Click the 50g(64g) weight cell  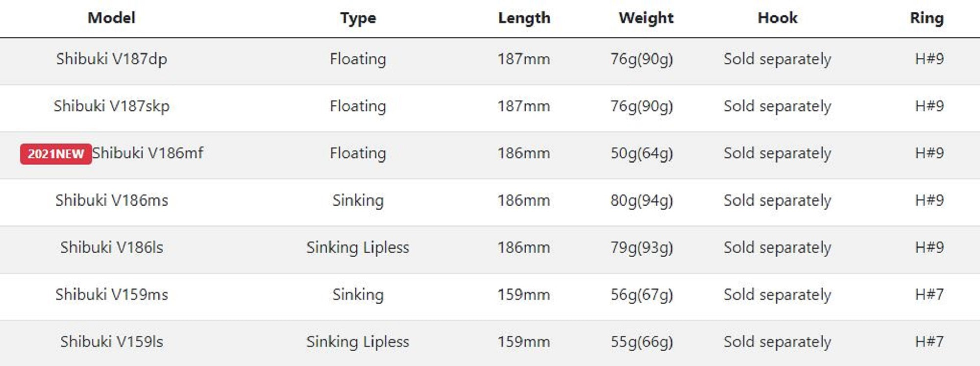pos(641,153)
